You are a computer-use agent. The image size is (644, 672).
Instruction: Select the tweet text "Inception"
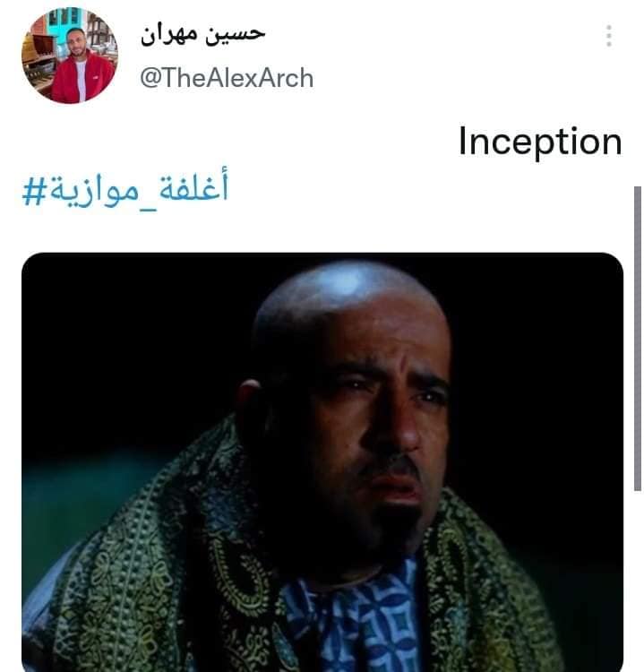pos(540,142)
